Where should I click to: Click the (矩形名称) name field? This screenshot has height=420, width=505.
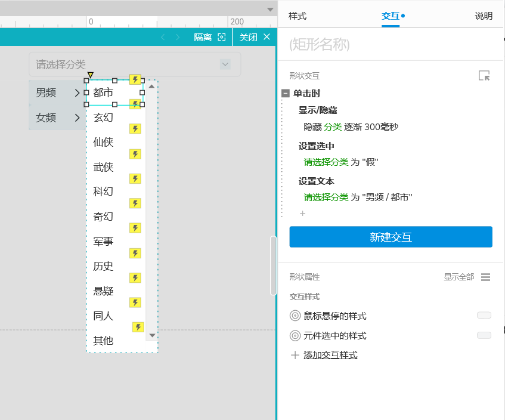point(391,45)
